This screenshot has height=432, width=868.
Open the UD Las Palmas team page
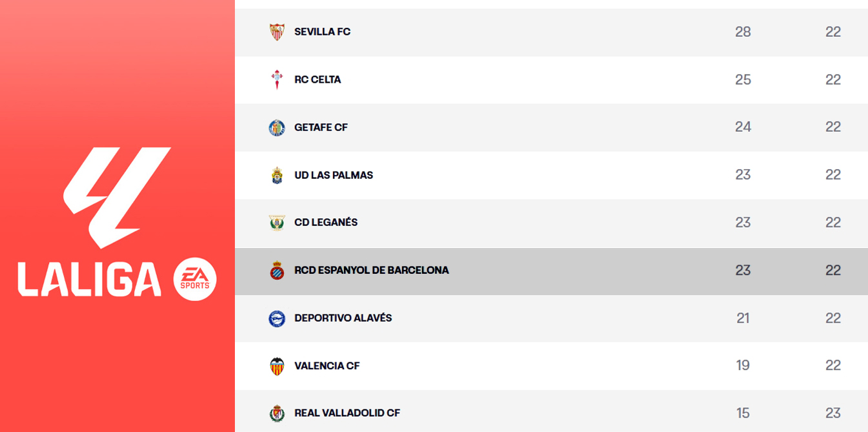coord(334,175)
